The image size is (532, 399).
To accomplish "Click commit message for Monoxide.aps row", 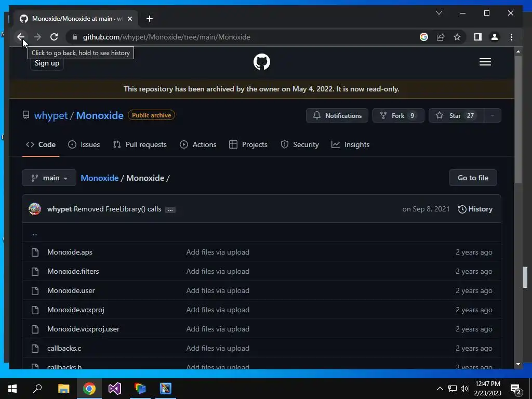I will pos(218,252).
